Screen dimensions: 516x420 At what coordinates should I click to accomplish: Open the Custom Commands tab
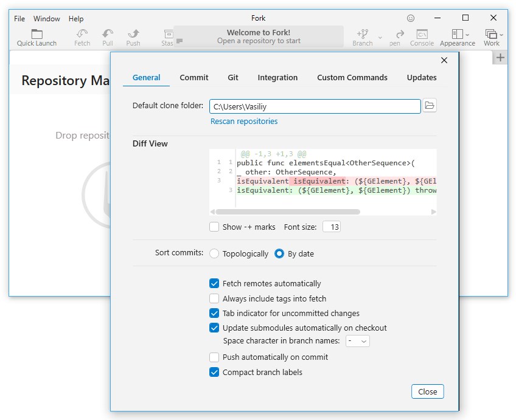[x=352, y=77]
